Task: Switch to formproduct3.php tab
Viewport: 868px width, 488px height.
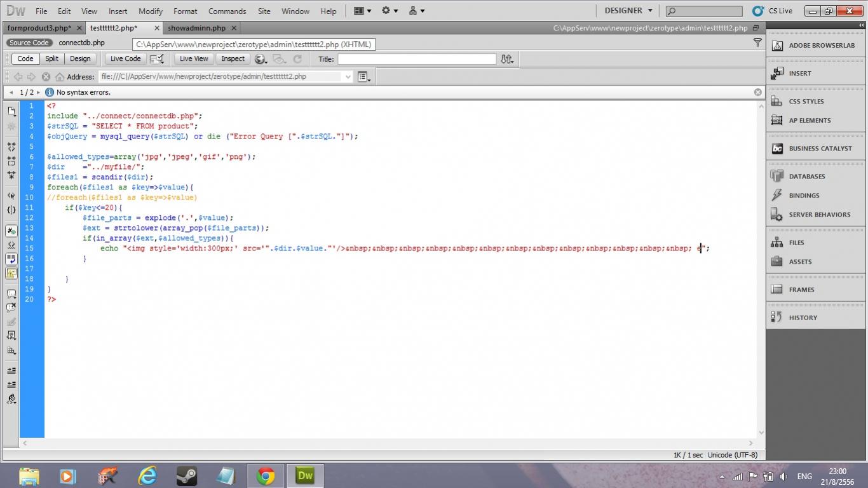Action: tap(39, 28)
